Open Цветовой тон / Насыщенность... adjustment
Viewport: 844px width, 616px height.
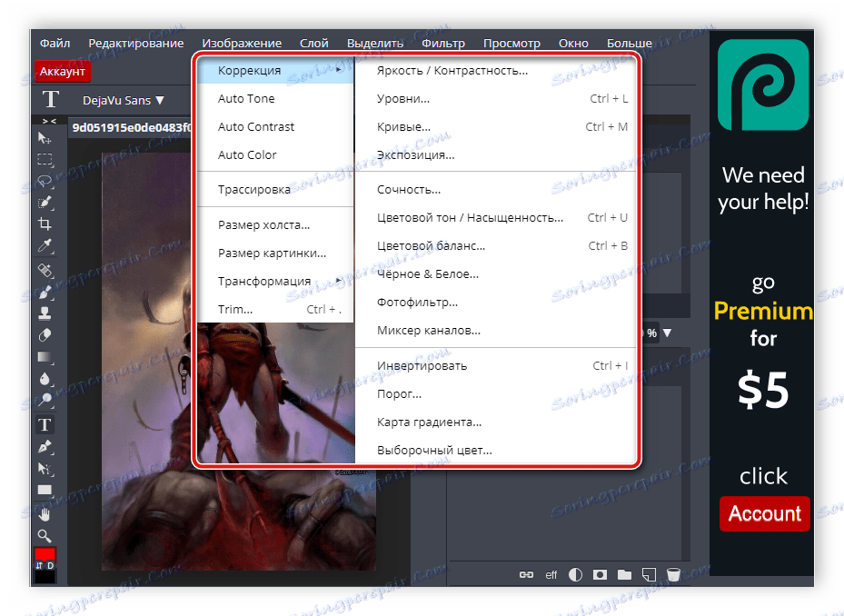click(x=496, y=217)
